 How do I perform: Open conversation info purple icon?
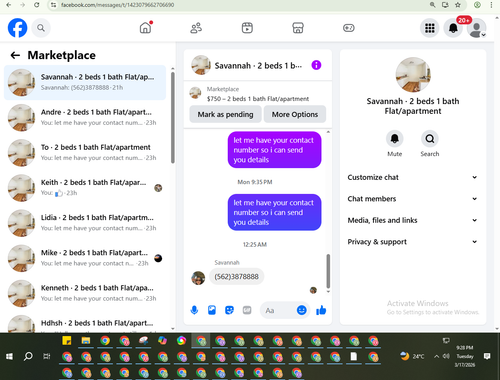(316, 65)
